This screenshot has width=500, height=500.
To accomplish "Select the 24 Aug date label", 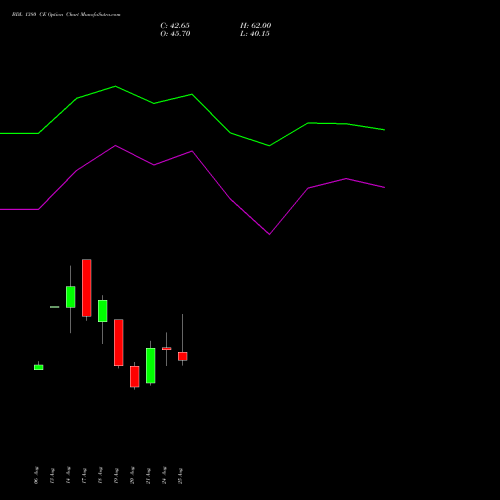I will [164, 475].
